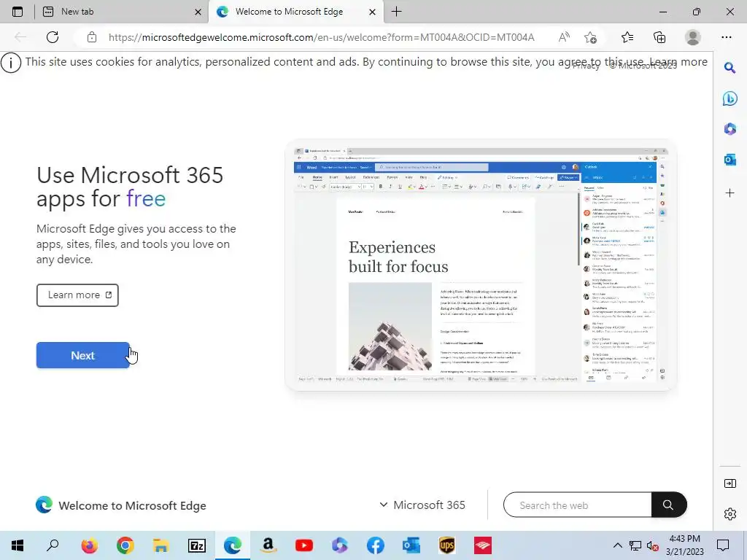Open Collections panel

click(x=659, y=37)
